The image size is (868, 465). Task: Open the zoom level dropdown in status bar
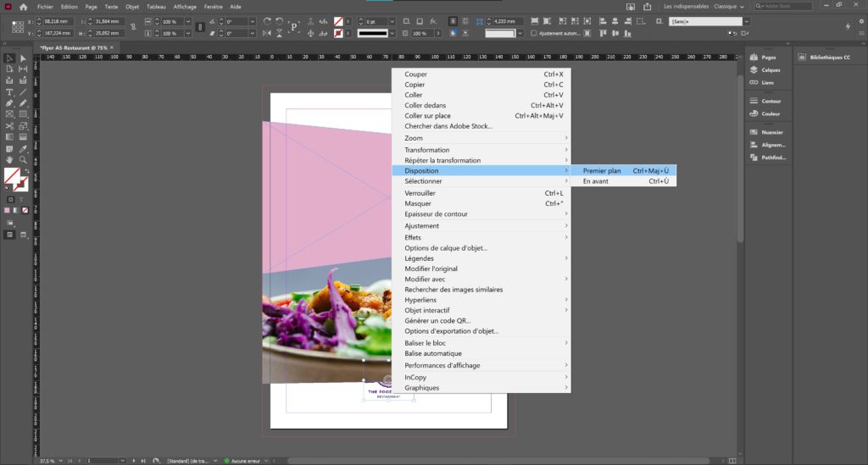pos(60,461)
